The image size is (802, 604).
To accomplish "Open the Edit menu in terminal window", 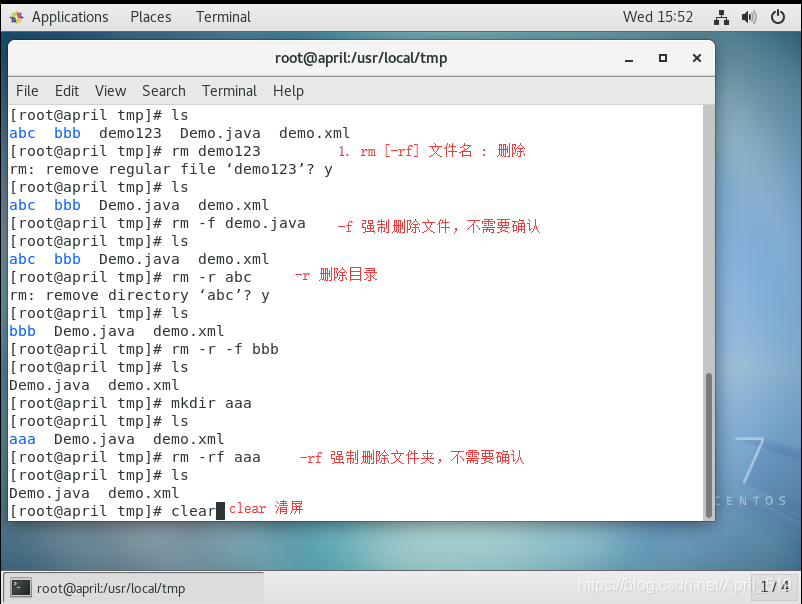I will click(66, 91).
